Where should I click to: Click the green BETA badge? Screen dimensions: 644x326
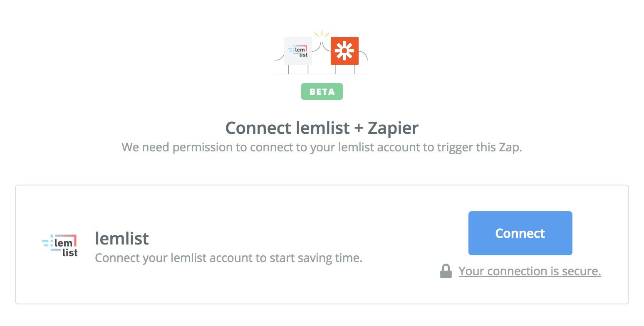coord(322,91)
